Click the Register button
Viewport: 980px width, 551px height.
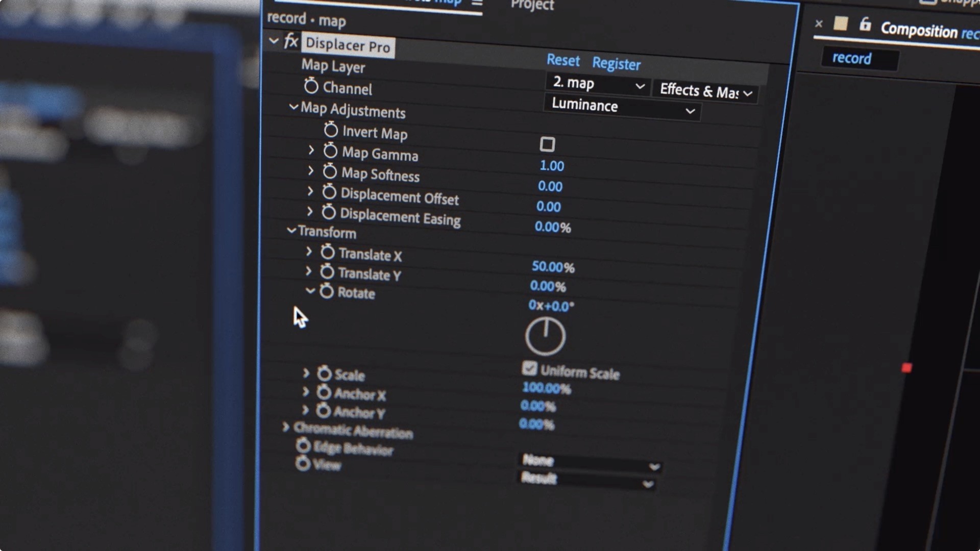coord(617,63)
